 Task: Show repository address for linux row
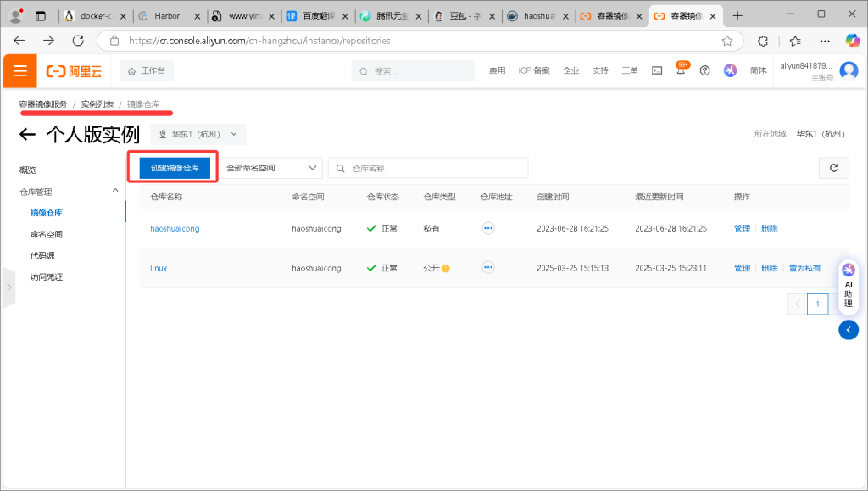click(487, 268)
